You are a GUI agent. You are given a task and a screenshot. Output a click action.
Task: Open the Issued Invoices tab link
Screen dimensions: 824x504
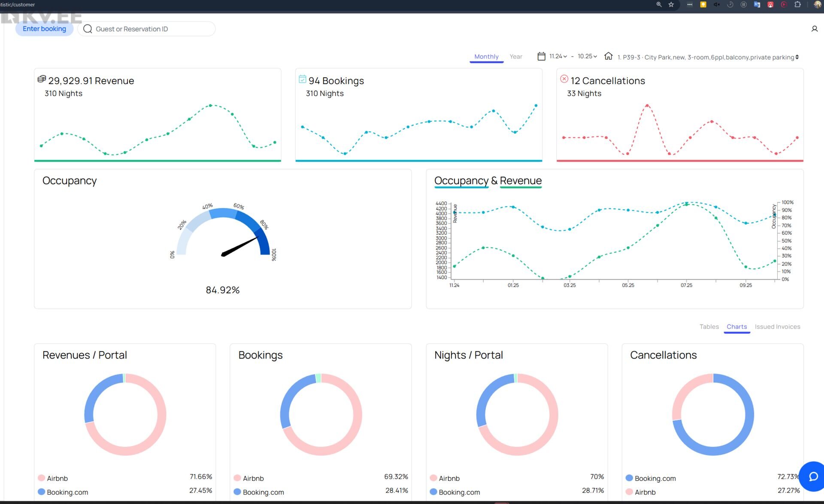click(777, 326)
